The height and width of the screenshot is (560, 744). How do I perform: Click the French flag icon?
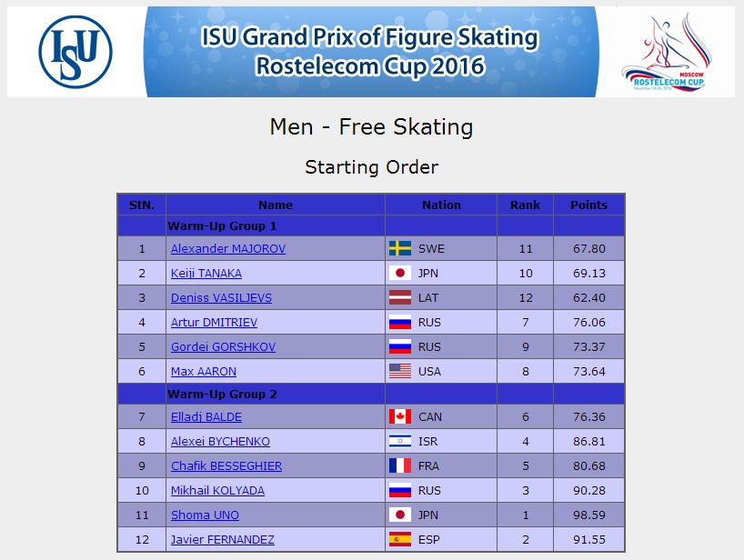point(400,466)
